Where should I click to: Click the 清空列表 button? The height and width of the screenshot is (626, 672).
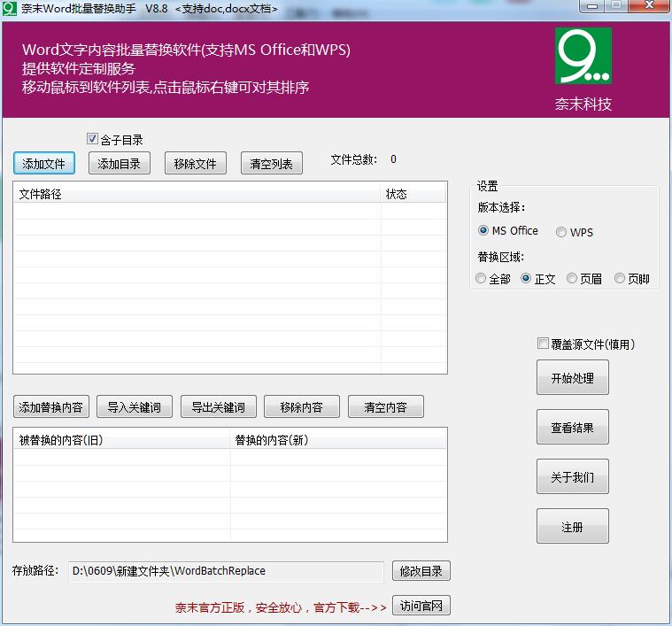click(x=272, y=163)
